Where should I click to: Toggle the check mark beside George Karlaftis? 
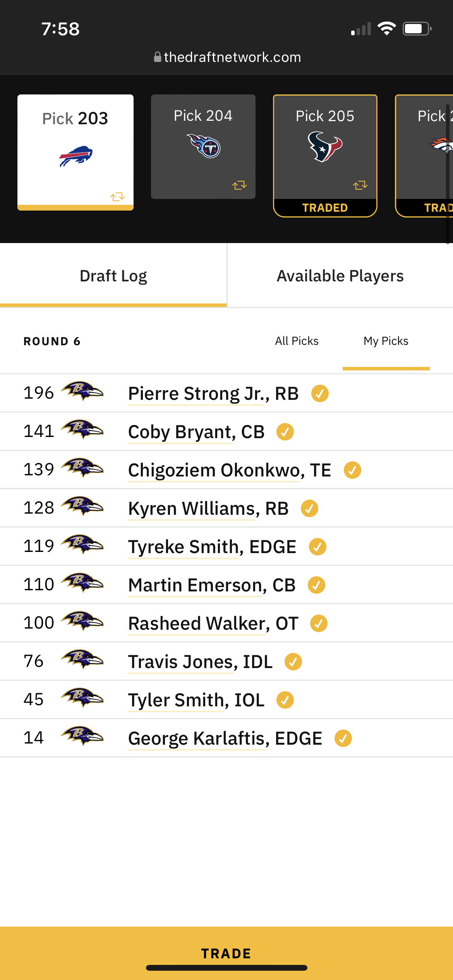click(x=343, y=738)
